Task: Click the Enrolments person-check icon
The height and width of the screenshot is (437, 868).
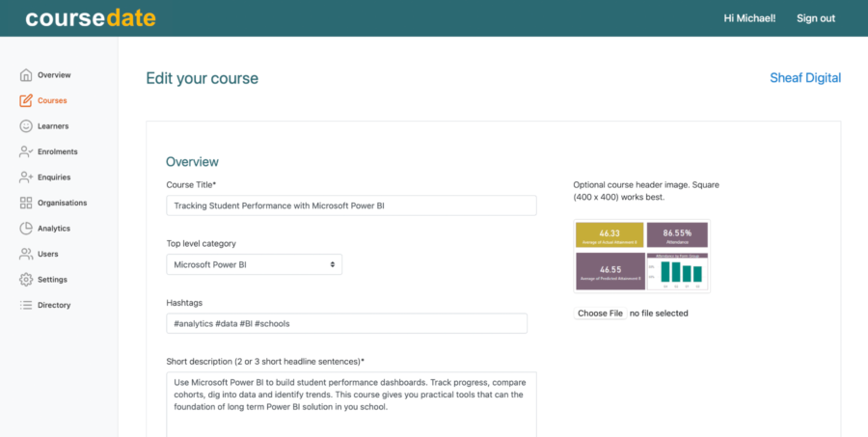Action: 26,151
